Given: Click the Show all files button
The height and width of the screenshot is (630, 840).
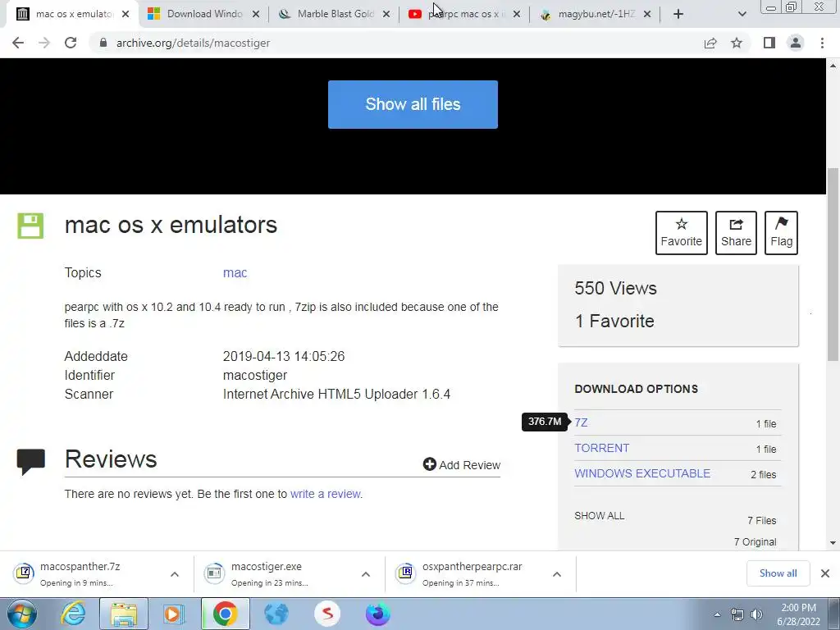Looking at the screenshot, I should point(413,104).
